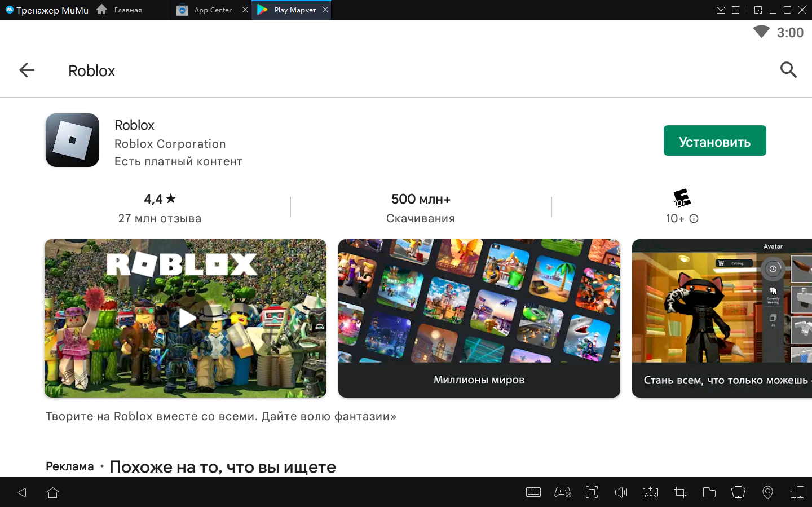Toggle fullscreen mode icon in bottom bar
812x507 pixels.
click(592, 492)
